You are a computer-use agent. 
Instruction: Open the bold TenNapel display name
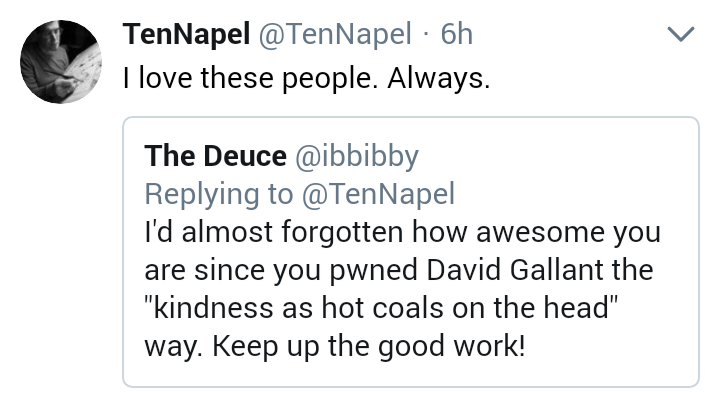(x=186, y=34)
